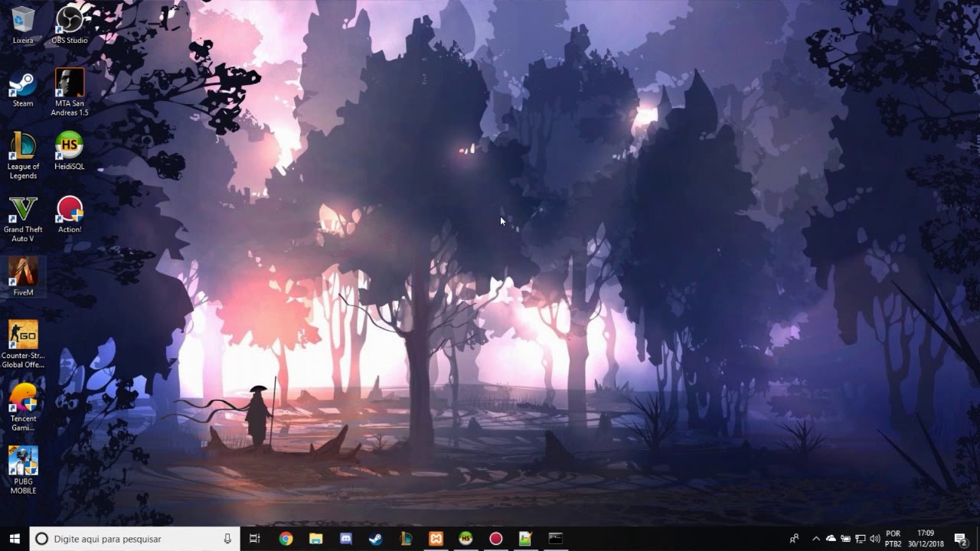980x551 pixels.
Task: Open File Explorer from the taskbar
Action: pos(315,539)
